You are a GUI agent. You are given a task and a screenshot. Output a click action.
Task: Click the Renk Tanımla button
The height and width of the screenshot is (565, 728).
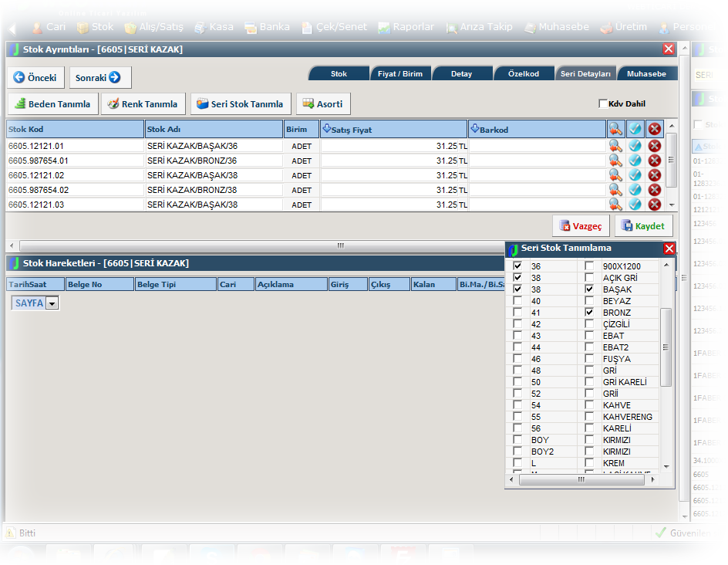click(143, 104)
